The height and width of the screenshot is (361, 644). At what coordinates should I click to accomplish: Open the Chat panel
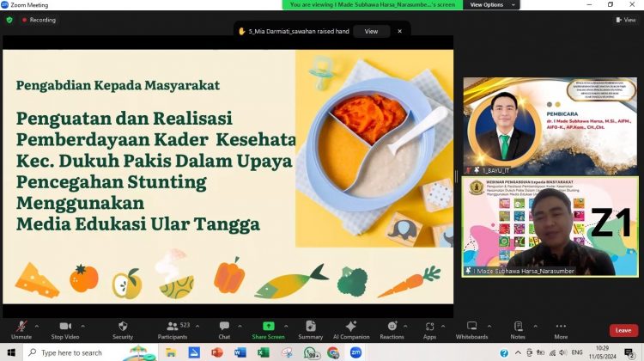click(x=224, y=329)
